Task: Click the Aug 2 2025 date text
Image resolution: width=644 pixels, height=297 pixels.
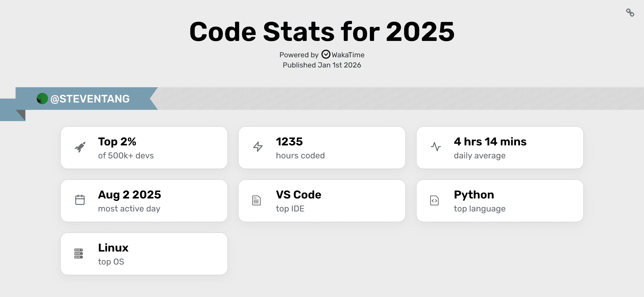Action: 129,195
